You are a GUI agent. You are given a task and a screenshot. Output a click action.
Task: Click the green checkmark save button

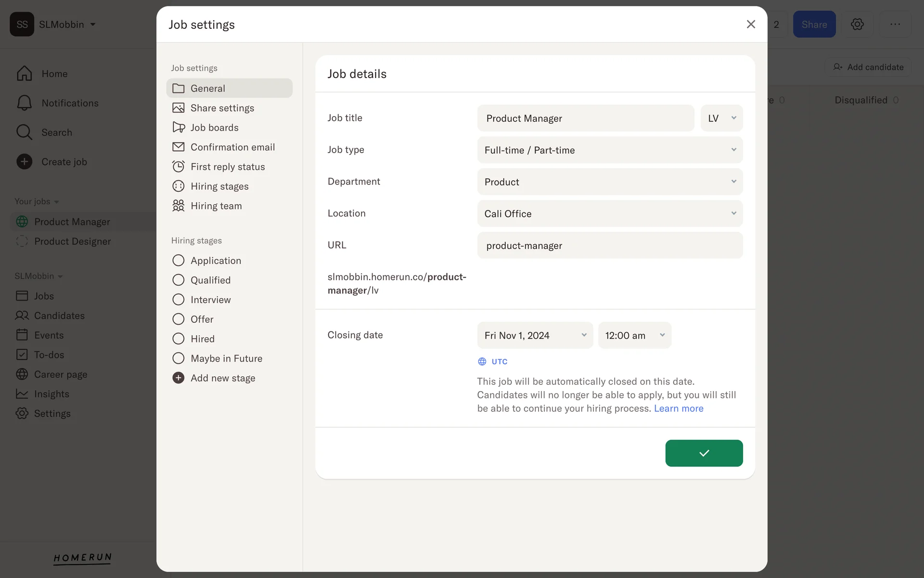[704, 453]
